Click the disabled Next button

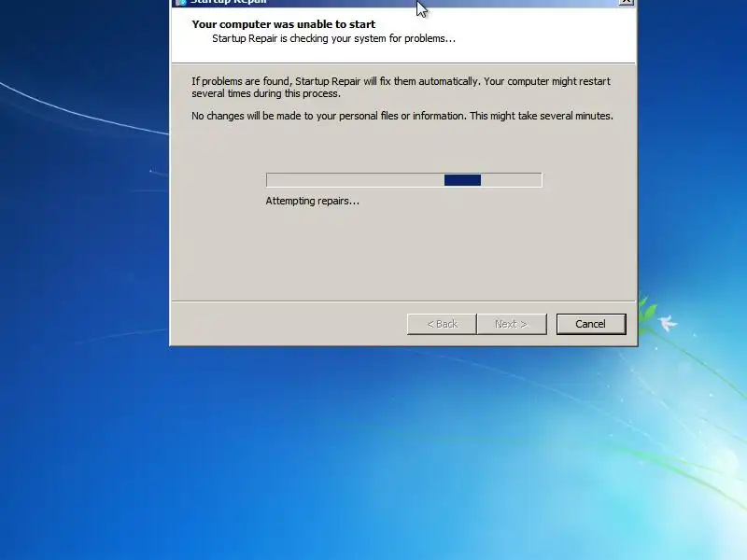click(x=512, y=324)
